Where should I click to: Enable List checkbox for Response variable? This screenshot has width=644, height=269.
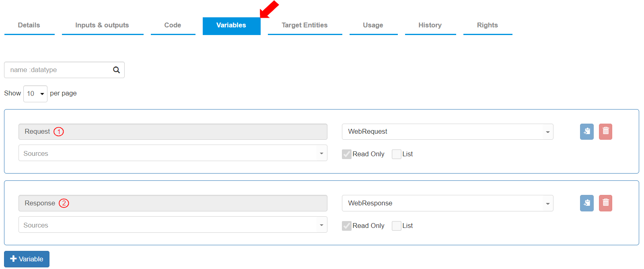pyautogui.click(x=396, y=226)
